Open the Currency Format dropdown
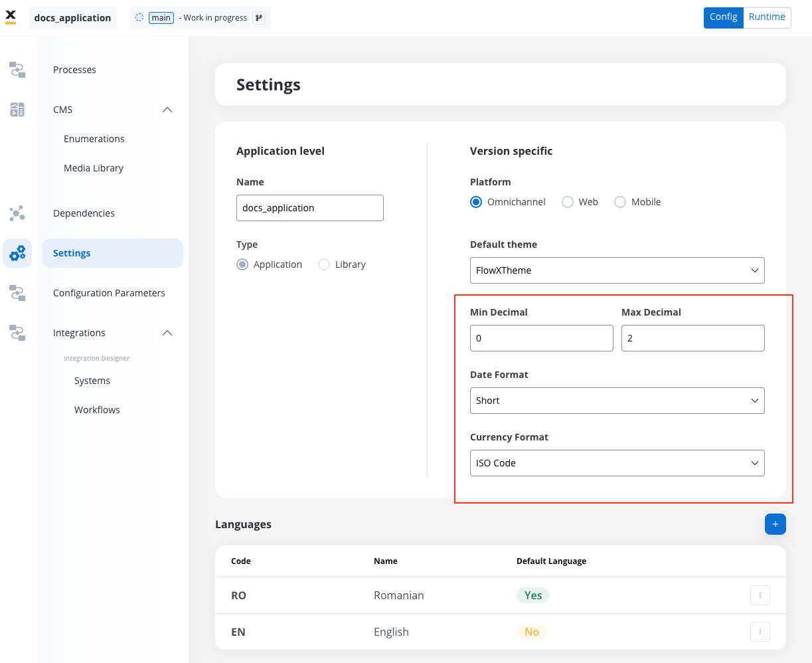The width and height of the screenshot is (812, 663). tap(617, 463)
